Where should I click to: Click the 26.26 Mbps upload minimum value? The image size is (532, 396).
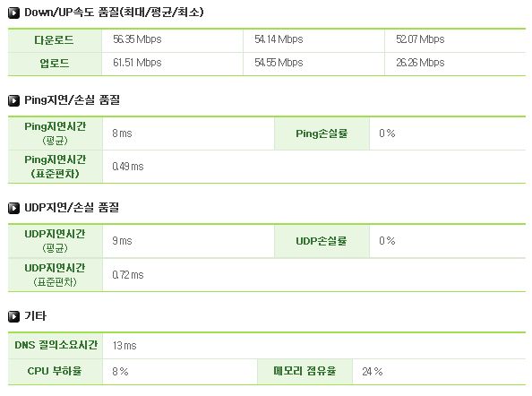point(420,63)
